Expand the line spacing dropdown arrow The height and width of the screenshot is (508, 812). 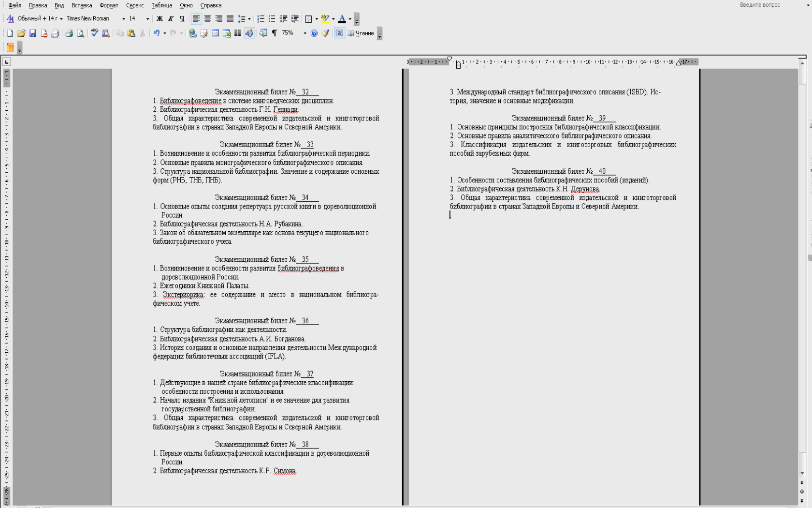click(249, 19)
